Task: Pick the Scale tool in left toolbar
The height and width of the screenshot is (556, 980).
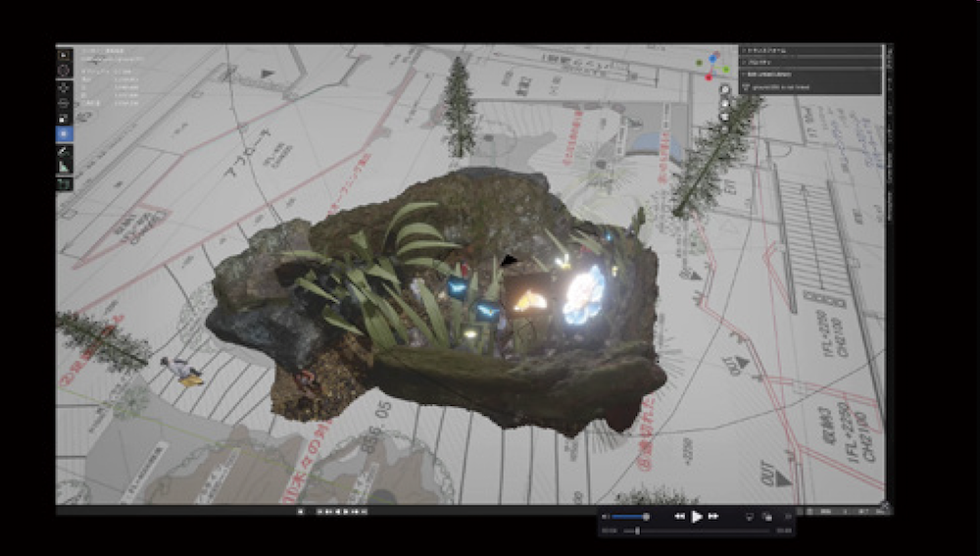Action: tap(64, 118)
